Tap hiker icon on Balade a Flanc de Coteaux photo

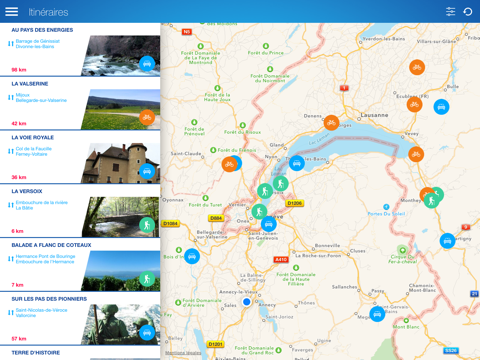click(x=147, y=279)
